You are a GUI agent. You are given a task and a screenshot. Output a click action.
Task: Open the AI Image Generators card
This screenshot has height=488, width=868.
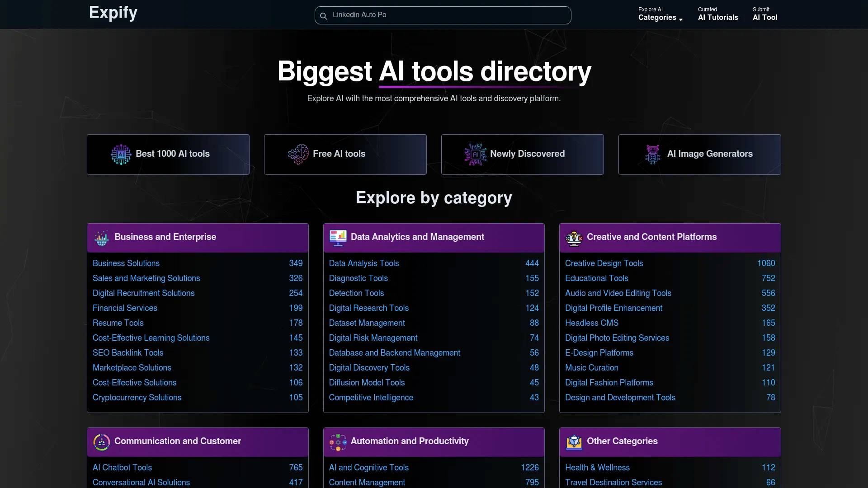pos(700,155)
